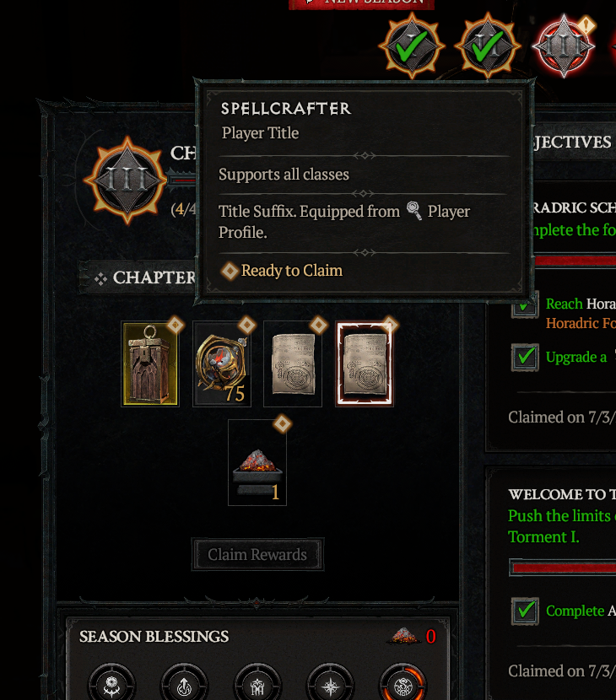The image size is (616, 700).
Task: Click the smoldering ashes counter icon
Action: [404, 636]
